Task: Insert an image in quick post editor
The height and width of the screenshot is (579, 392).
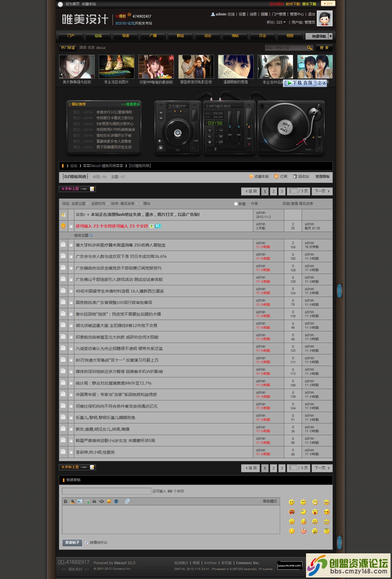Action: tap(80, 501)
